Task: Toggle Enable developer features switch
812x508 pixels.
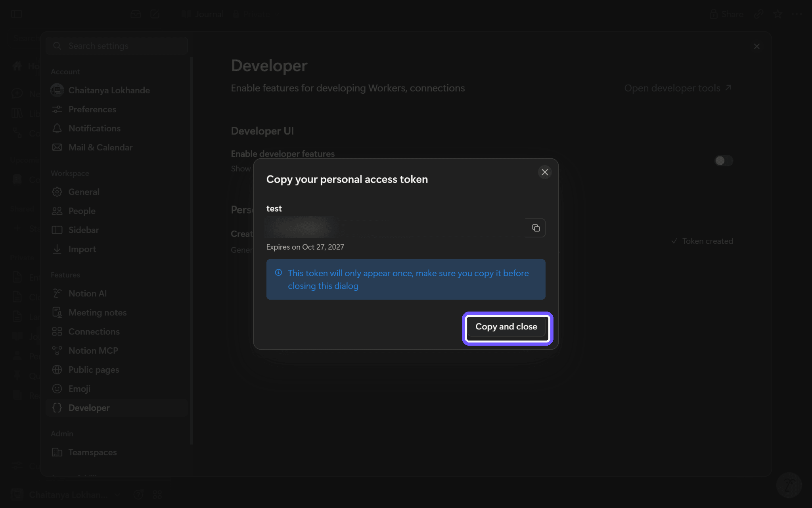Action: coord(724,161)
